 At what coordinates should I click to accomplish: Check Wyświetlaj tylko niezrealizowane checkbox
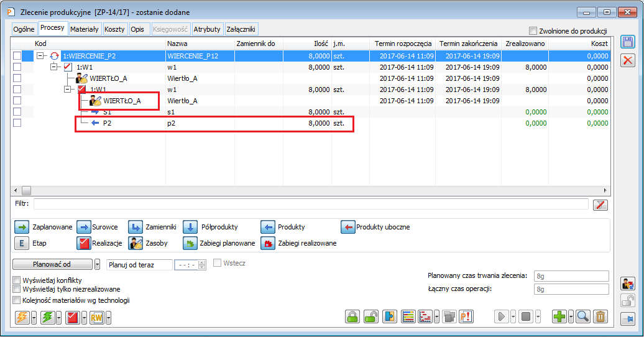point(17,289)
